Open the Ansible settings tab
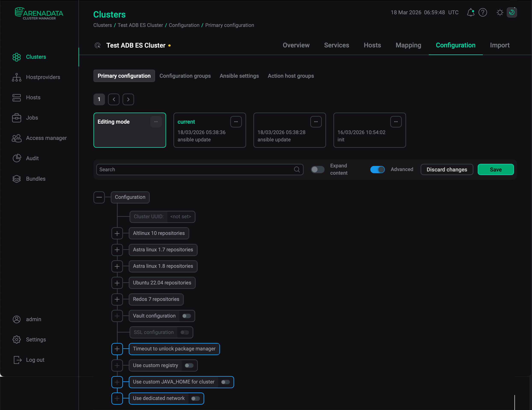Screen dimensions: 532x410 239,76
